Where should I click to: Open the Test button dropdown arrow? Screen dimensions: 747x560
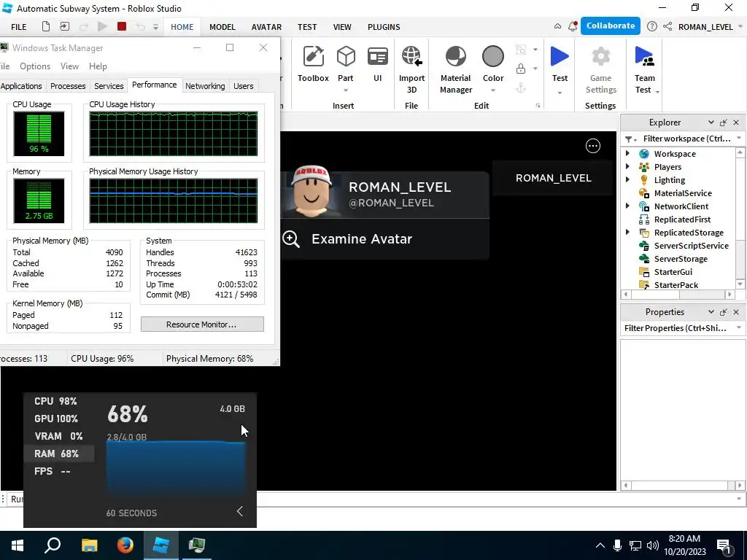[x=560, y=93]
